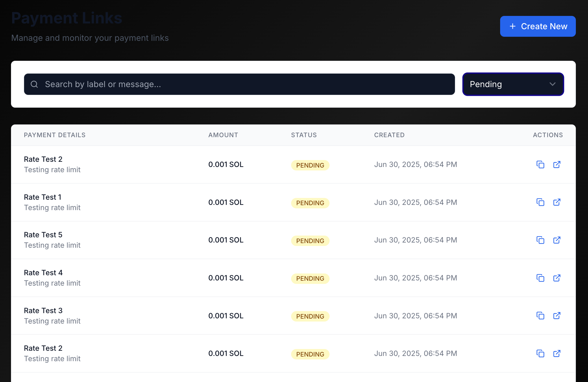
Task: Open the last Rate Test 2 link externally
Action: (557, 354)
